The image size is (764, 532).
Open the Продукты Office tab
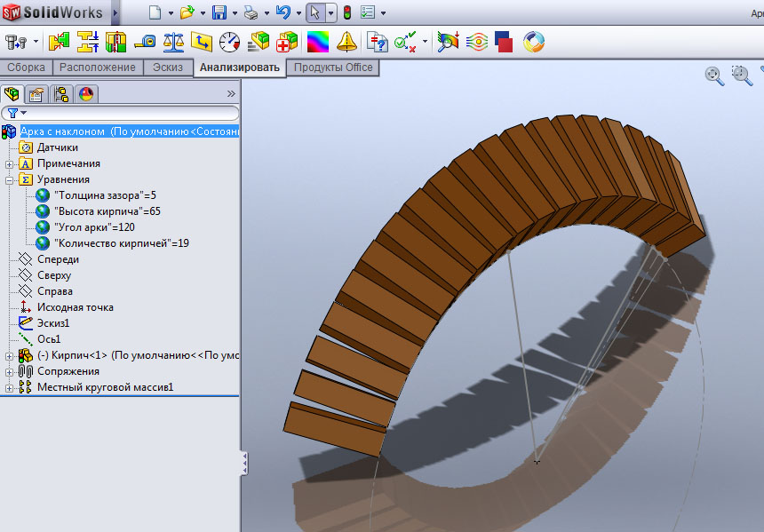pyautogui.click(x=333, y=67)
